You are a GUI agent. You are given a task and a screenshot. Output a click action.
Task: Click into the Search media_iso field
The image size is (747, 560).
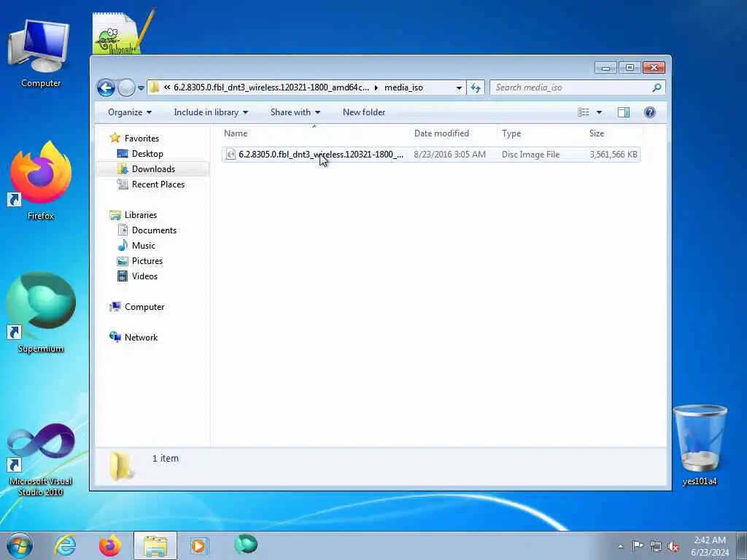(x=570, y=87)
